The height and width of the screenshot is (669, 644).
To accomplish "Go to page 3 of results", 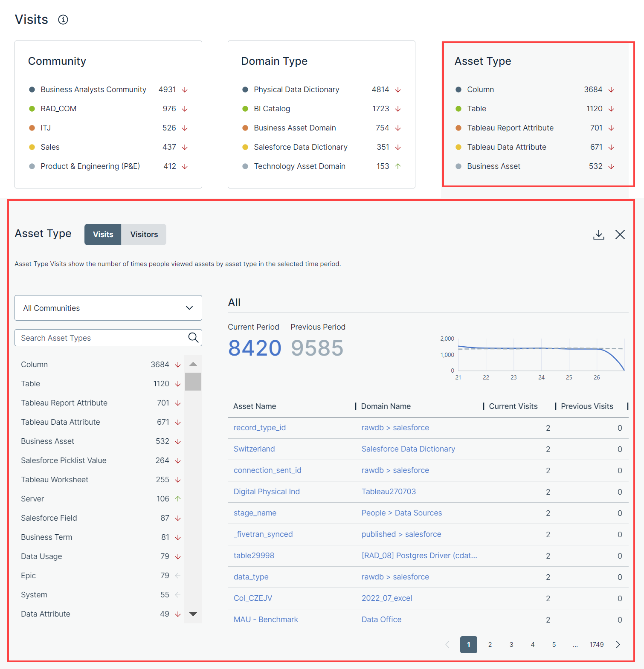I will pos(511,644).
